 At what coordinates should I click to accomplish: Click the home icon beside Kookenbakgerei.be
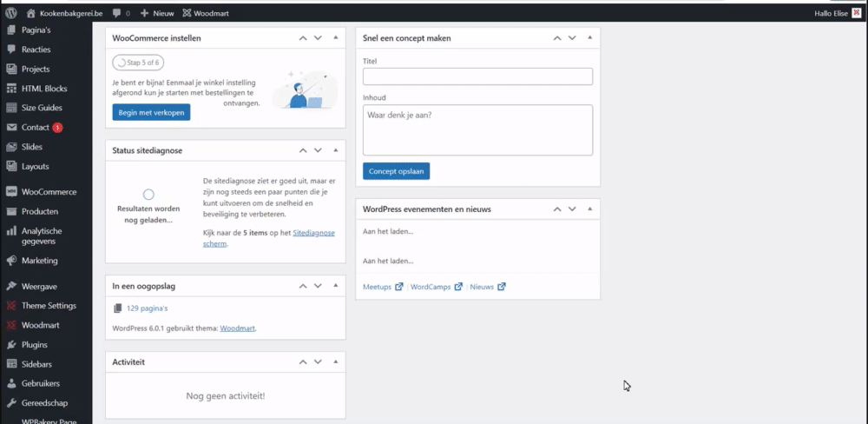31,13
